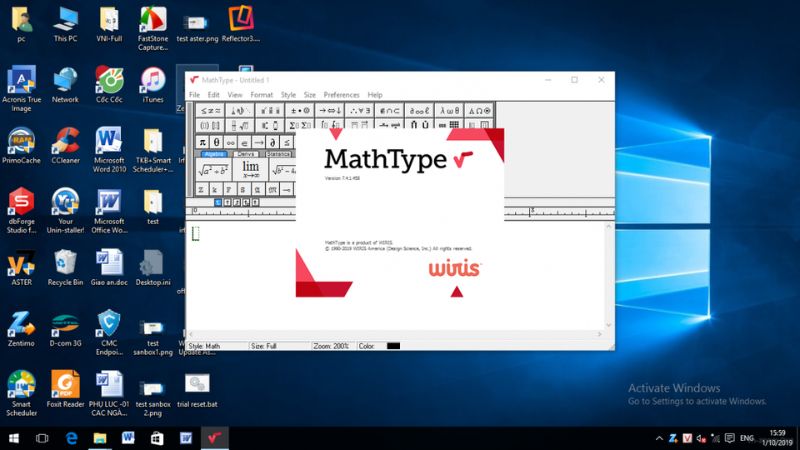This screenshot has width=800, height=450.
Task: Open the spaces and ellipses palette
Action: click(x=240, y=111)
